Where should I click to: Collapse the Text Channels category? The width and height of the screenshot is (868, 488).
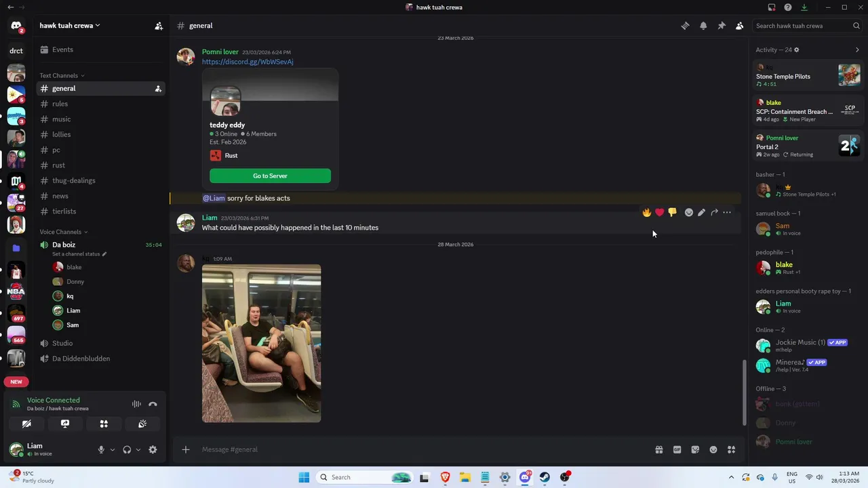pyautogui.click(x=62, y=75)
